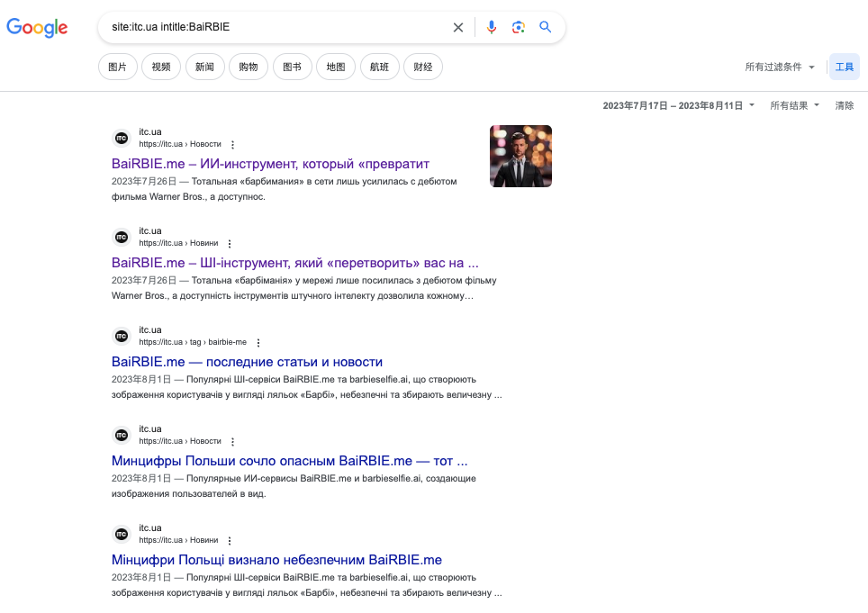Image resolution: width=868 pixels, height=613 pixels.
Task: Switch to the 视频 videos tab
Action: [x=161, y=67]
